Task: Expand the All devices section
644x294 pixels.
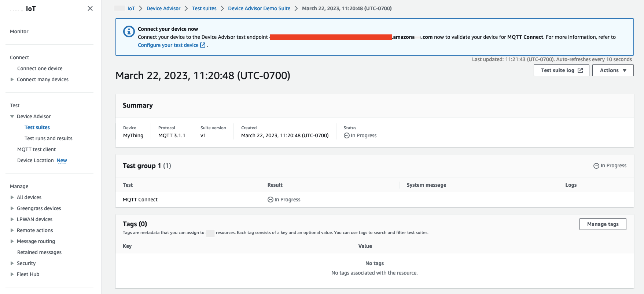Action: (x=12, y=197)
